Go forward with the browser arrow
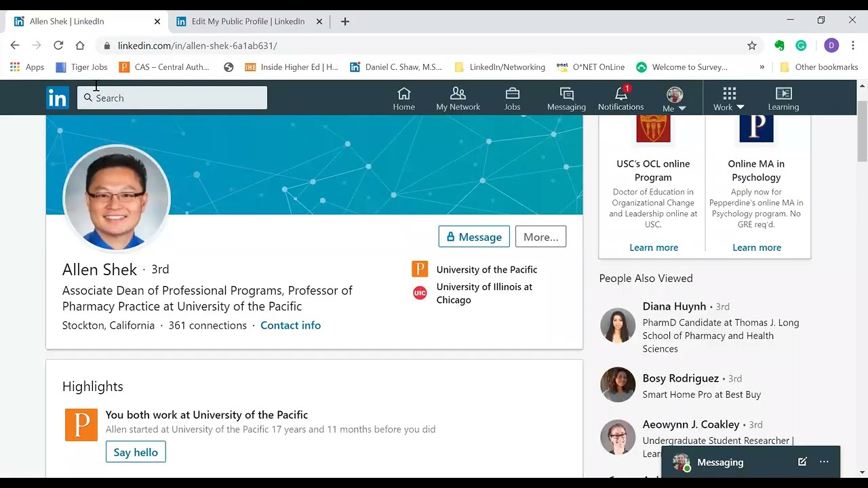The height and width of the screenshot is (488, 868). (x=37, y=45)
